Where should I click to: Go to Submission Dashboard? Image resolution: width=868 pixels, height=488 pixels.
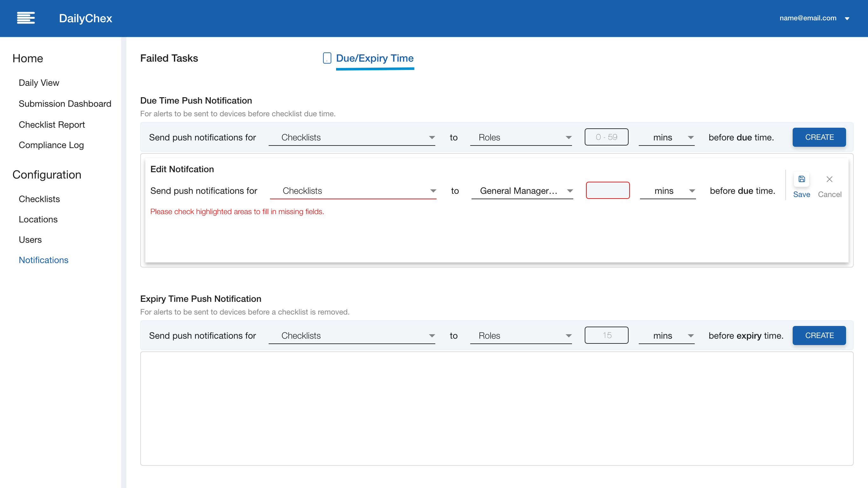(65, 103)
